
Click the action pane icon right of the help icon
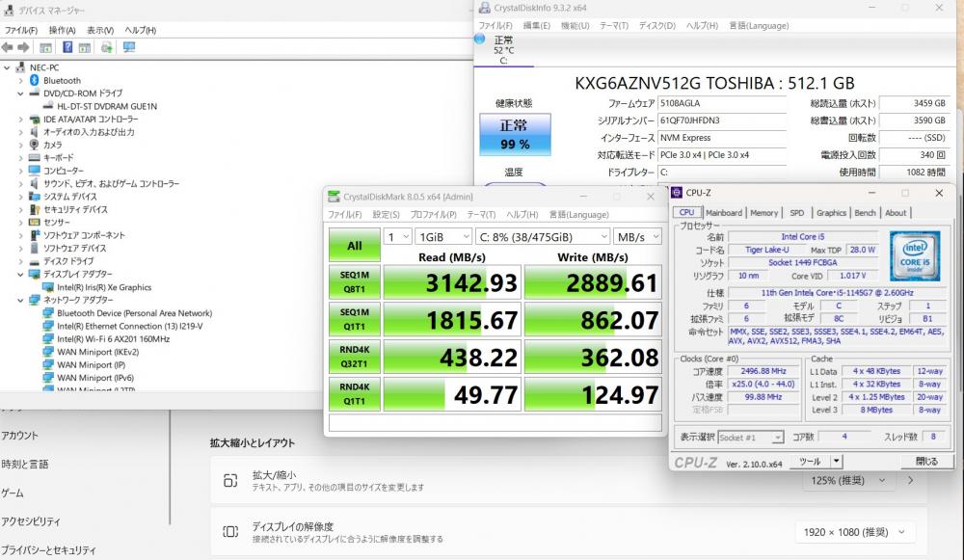85,47
